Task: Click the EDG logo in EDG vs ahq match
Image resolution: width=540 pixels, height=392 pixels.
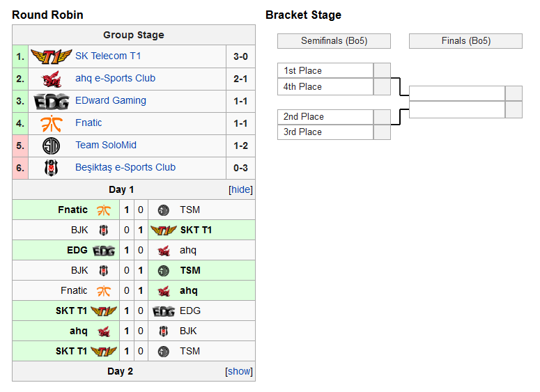Action: click(x=104, y=251)
